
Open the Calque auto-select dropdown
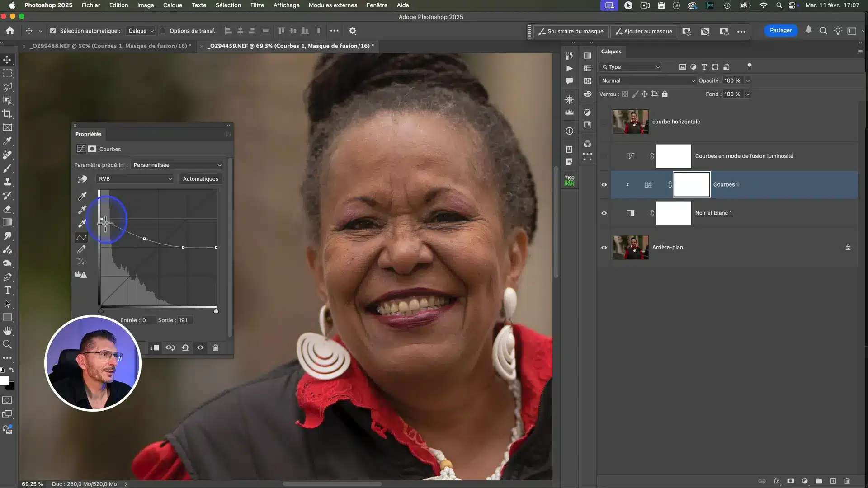pos(140,31)
